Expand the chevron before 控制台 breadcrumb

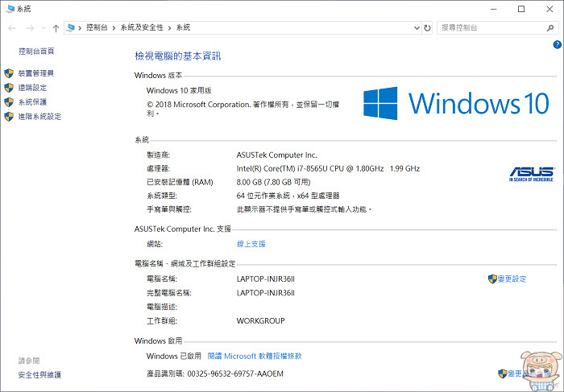click(x=80, y=28)
